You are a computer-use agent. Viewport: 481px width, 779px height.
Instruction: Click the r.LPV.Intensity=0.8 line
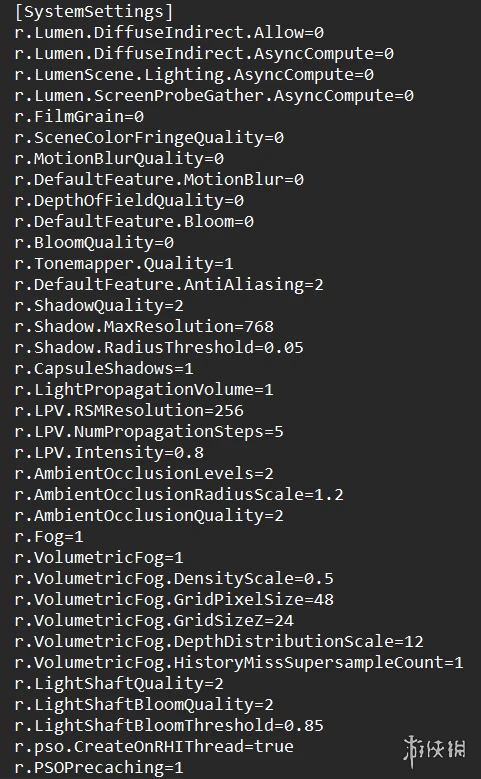[x=109, y=452]
